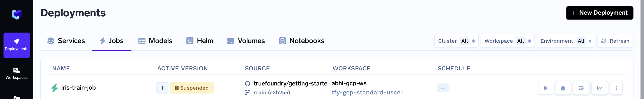Open the iris-train-job job name
This screenshot has height=99, width=644.
78,88
